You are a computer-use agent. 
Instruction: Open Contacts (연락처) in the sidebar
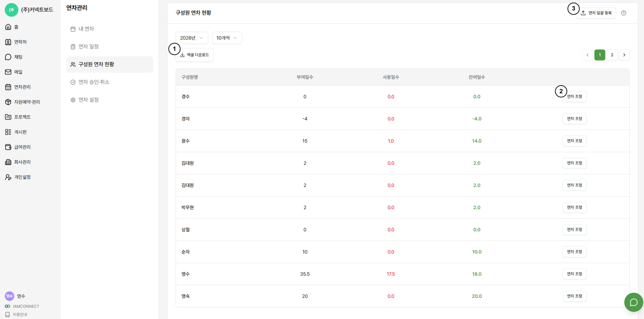16,42
